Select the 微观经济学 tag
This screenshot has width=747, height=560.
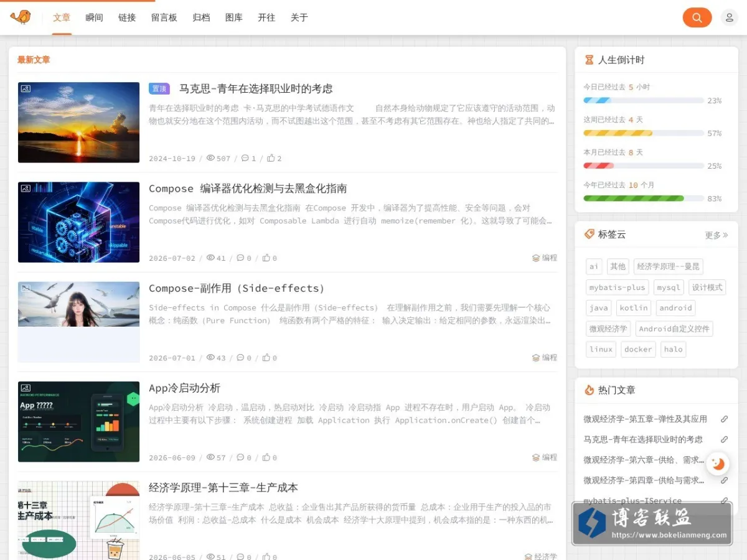pyautogui.click(x=609, y=329)
